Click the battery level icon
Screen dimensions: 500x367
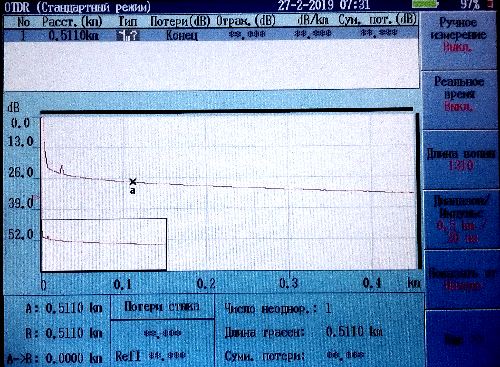pos(425,4)
